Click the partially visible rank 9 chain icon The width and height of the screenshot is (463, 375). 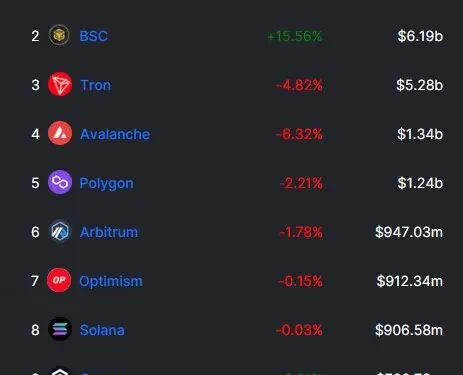tap(60, 371)
